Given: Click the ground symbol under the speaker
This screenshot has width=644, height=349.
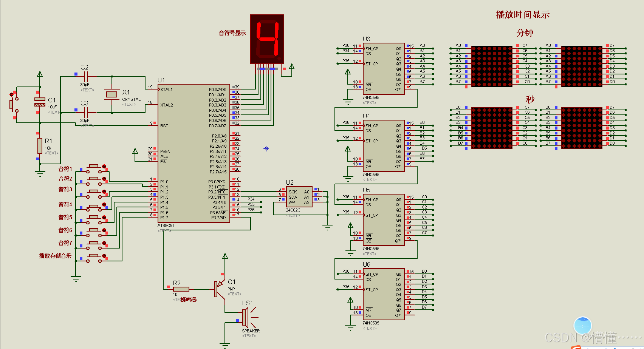Looking at the screenshot, I should pos(225,345).
